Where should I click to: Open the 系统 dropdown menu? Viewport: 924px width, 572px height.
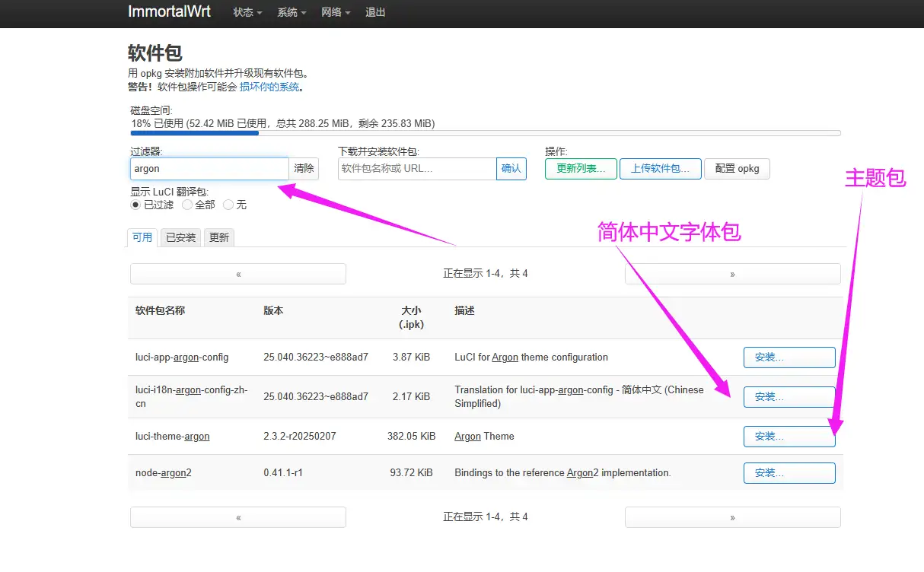click(292, 12)
